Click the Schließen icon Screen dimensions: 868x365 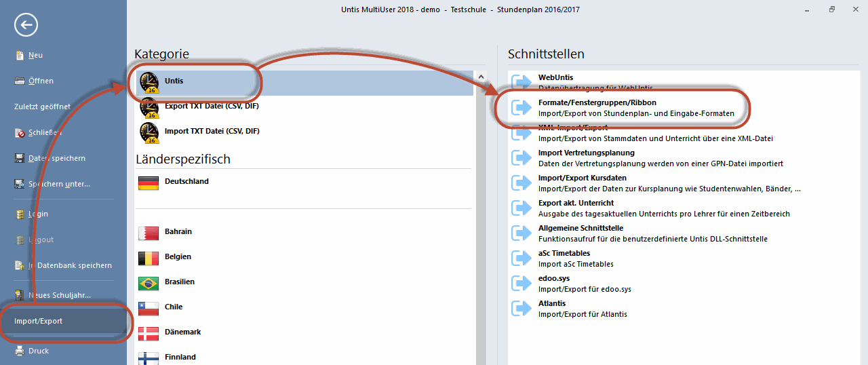20,132
